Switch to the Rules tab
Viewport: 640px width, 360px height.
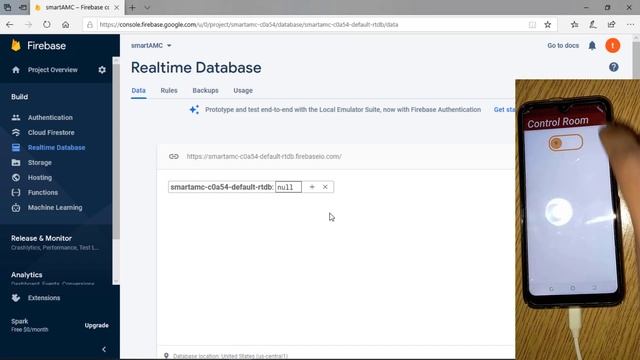click(169, 91)
